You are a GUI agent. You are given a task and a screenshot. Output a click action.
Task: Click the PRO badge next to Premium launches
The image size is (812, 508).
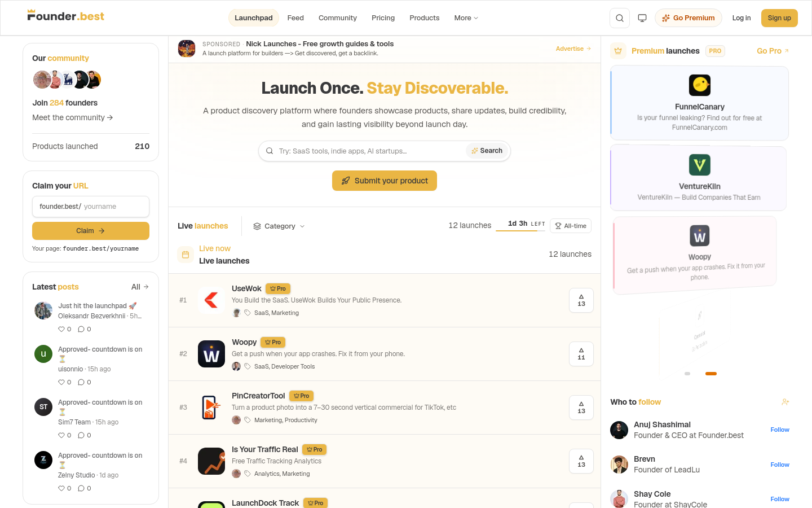click(x=715, y=51)
